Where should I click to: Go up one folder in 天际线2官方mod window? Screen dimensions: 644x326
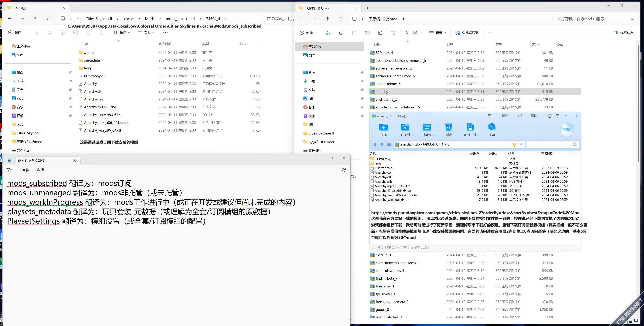pos(327,19)
